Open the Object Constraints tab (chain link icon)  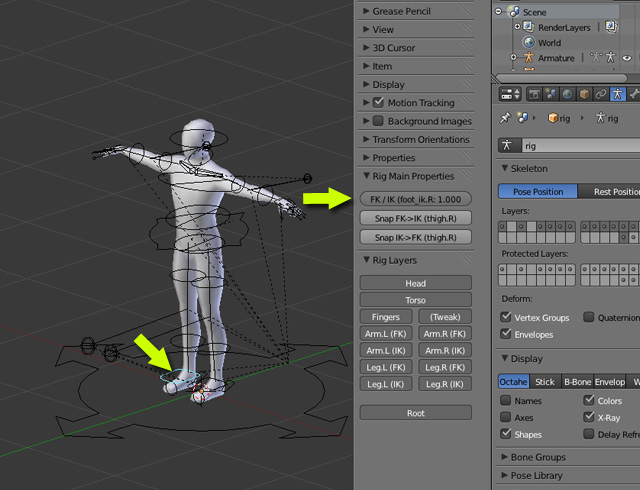pos(601,94)
